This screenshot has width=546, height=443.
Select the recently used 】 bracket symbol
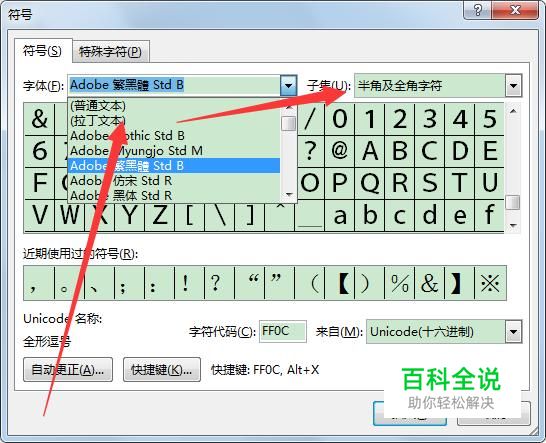460,283
